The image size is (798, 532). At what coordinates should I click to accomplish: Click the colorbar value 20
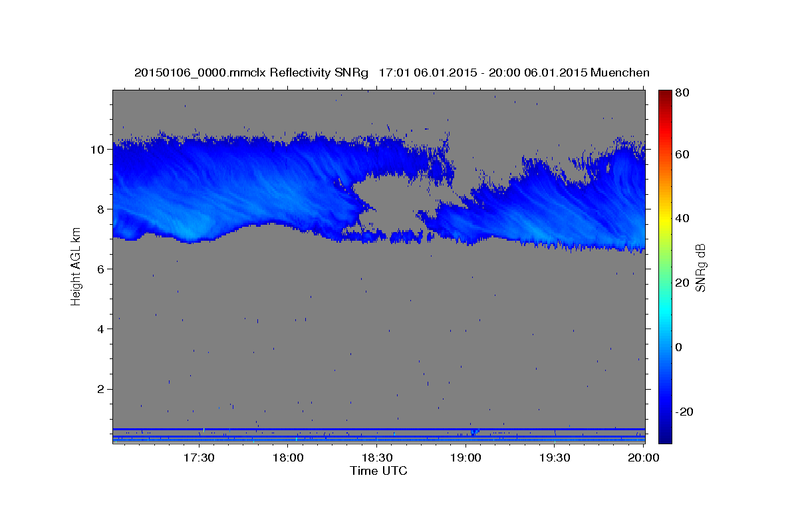pyautogui.click(x=682, y=283)
